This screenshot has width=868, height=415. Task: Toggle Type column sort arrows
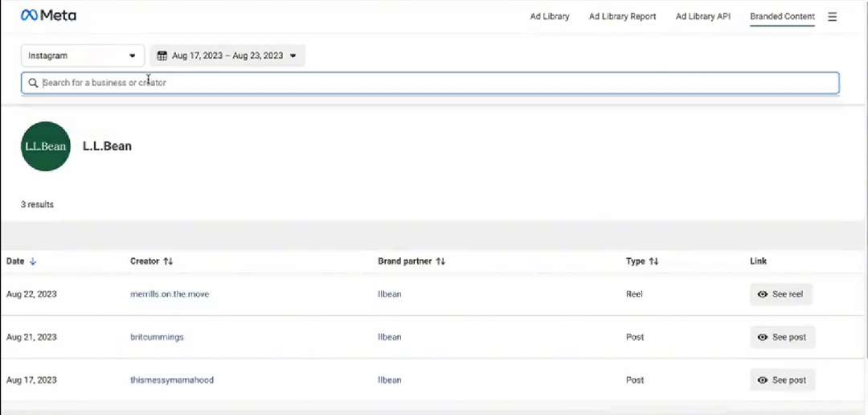pos(653,261)
